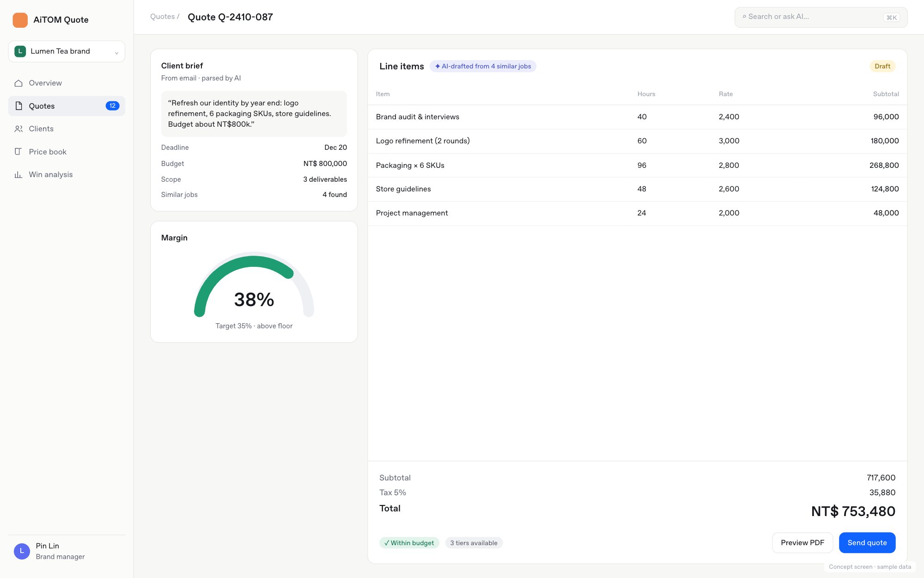Click the Pin Lin profile name
This screenshot has height=578, width=924.
tap(48, 546)
